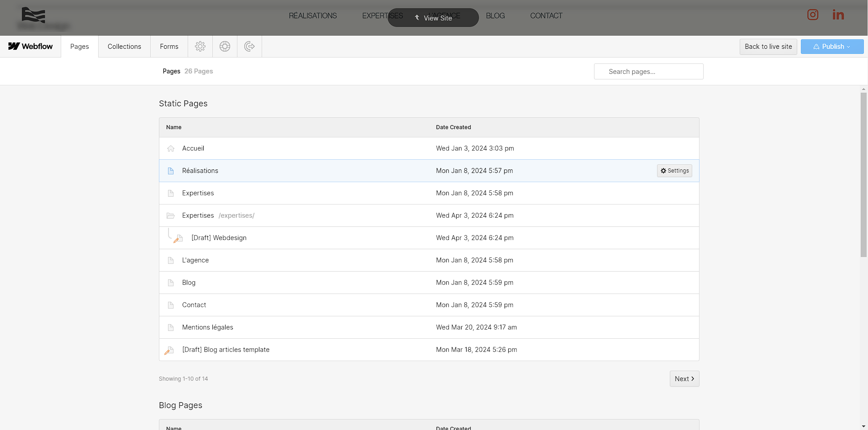
Task: Focus the Search pages field
Action: click(648, 72)
